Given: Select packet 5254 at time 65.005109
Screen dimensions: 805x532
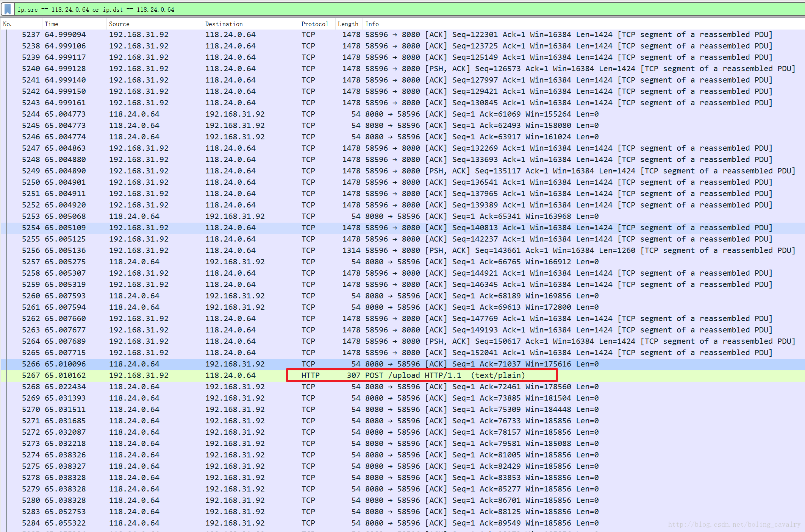Looking at the screenshot, I should [402, 228].
